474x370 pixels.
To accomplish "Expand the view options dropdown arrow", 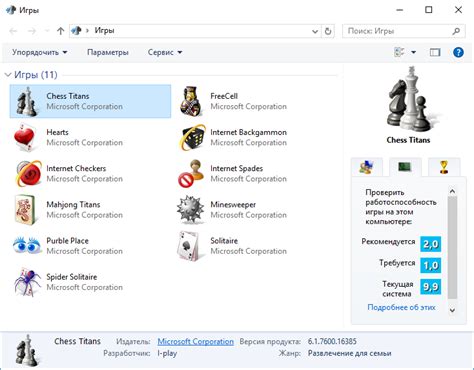I will point(413,52).
